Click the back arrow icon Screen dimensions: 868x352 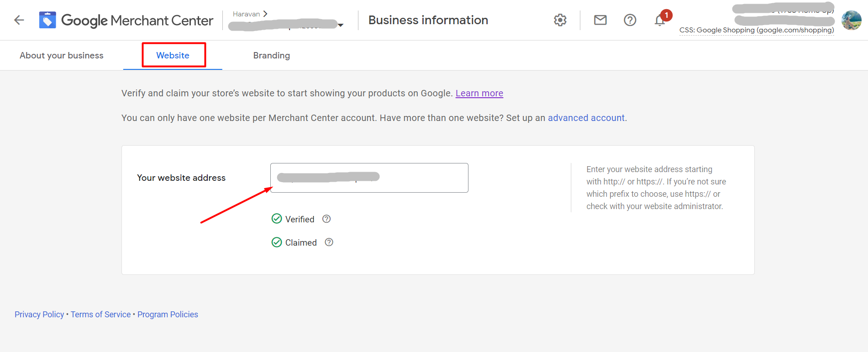click(x=19, y=20)
